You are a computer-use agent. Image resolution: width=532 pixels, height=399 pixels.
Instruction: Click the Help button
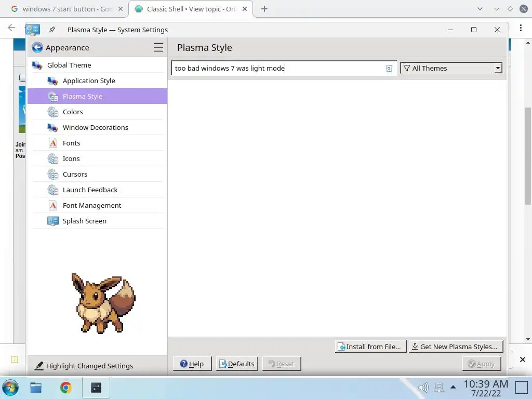pyautogui.click(x=192, y=364)
